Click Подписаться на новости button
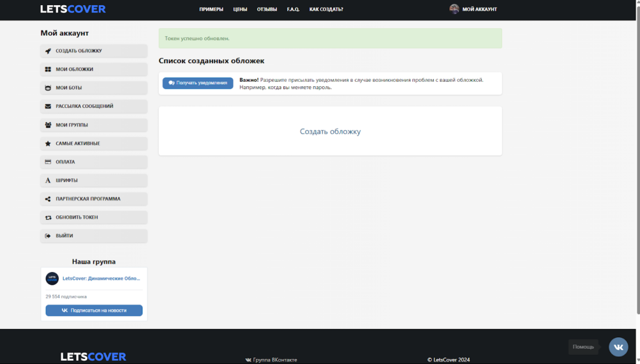The height and width of the screenshot is (364, 640). click(x=94, y=310)
